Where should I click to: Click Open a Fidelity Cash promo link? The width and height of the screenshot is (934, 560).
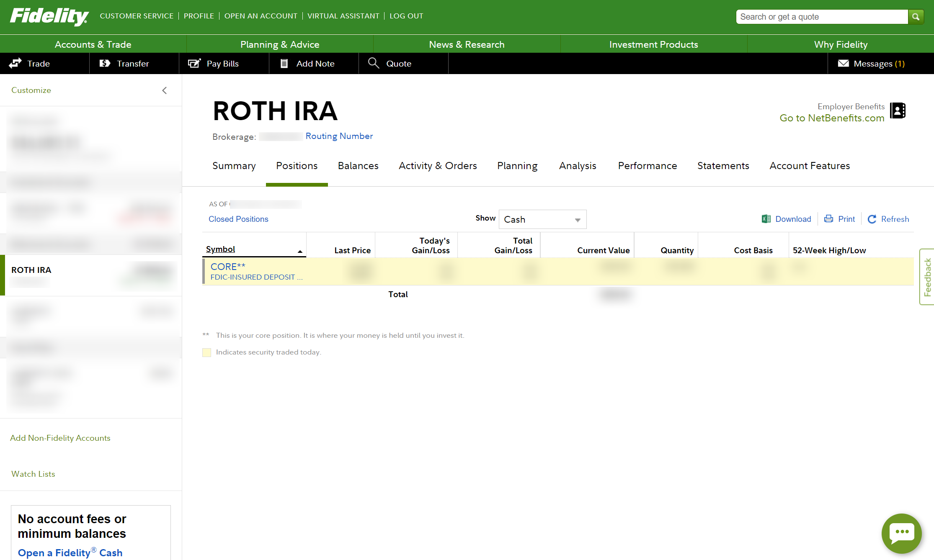pos(70,552)
